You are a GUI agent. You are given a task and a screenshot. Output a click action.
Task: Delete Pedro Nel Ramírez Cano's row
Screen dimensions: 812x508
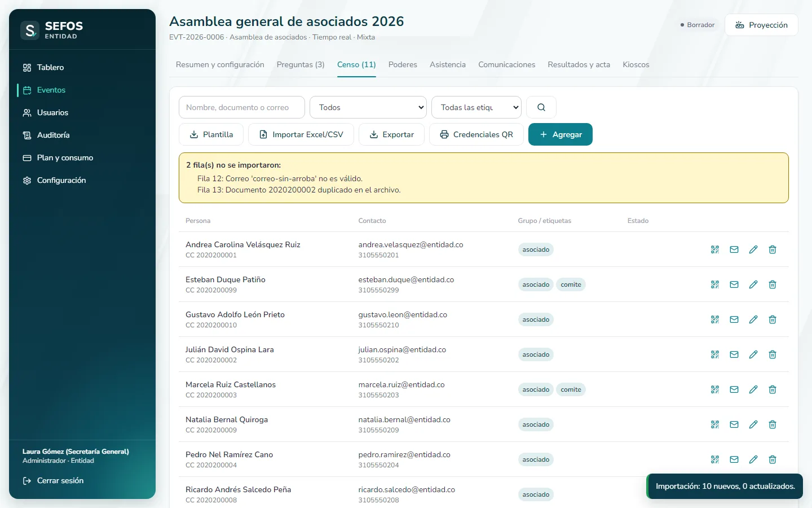pyautogui.click(x=773, y=459)
